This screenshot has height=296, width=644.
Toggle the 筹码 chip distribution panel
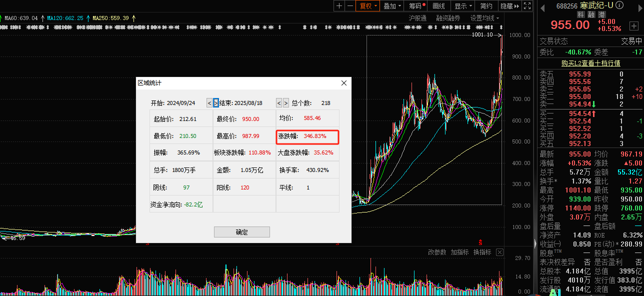click(415, 6)
